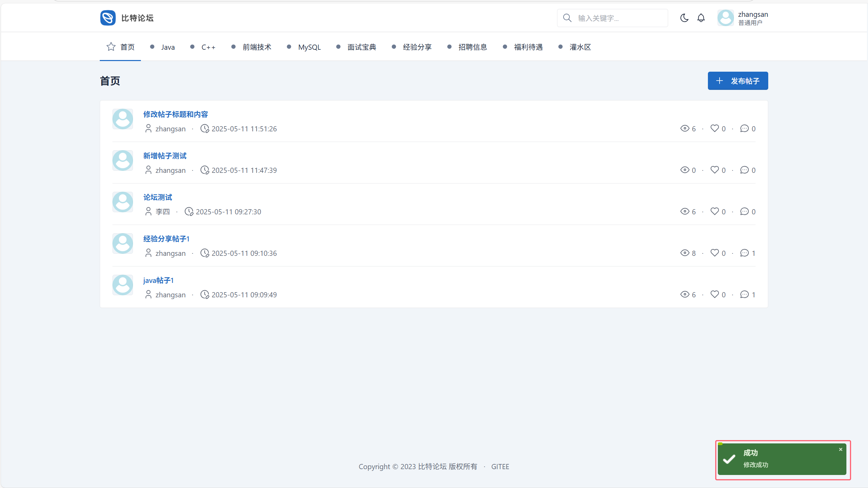The image size is (868, 488).
Task: Click zhangsan user avatar in header
Action: tap(726, 18)
